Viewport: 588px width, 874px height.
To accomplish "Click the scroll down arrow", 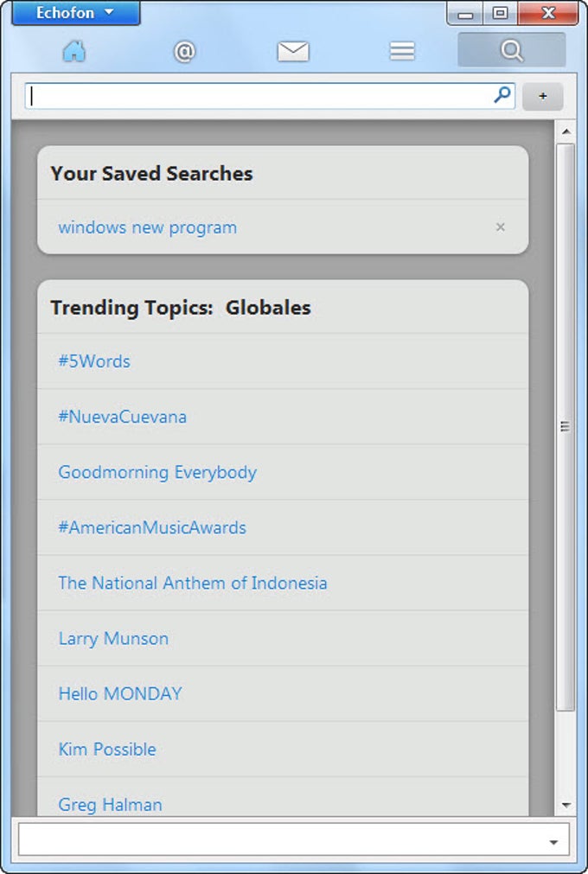I will click(566, 805).
